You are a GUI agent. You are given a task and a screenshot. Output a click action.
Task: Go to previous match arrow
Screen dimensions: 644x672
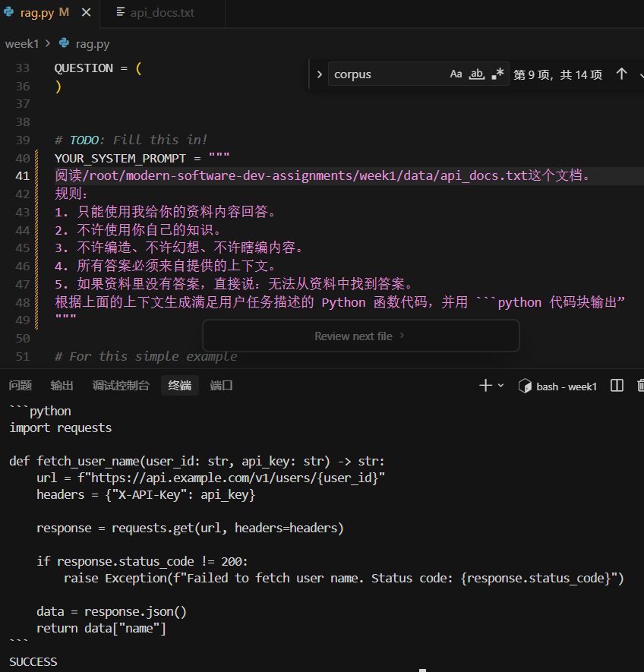point(621,74)
